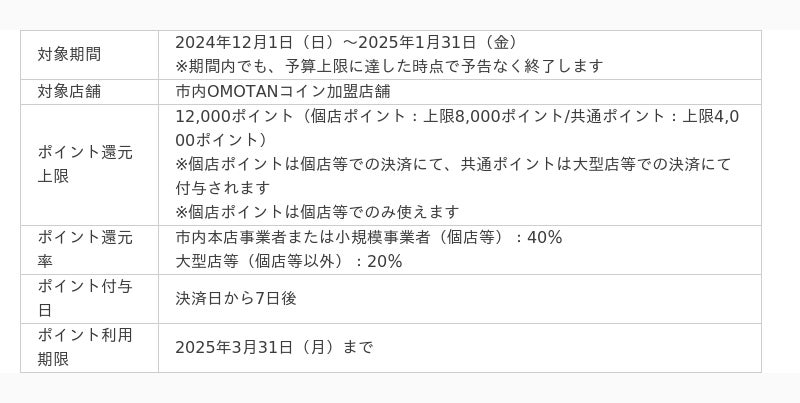Click the 40% rate for 個店等
Image resolution: width=800 pixels, height=403 pixels.
[x=545, y=237]
